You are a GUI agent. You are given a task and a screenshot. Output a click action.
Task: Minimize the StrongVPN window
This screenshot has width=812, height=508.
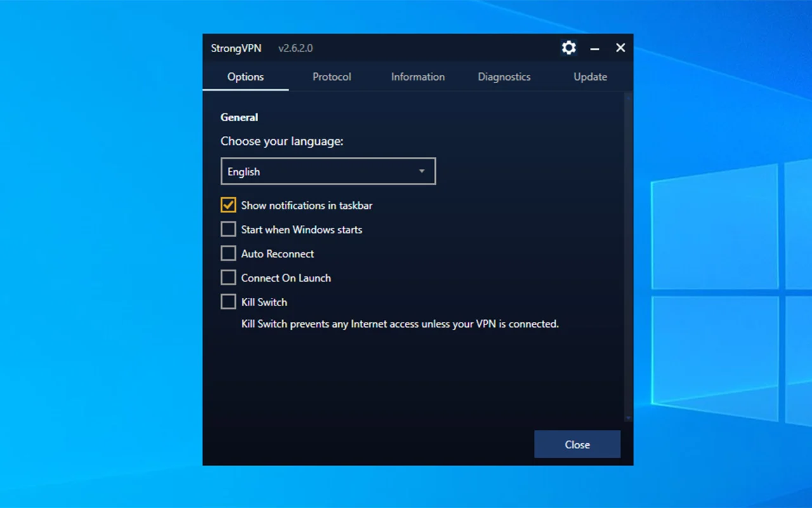click(594, 48)
